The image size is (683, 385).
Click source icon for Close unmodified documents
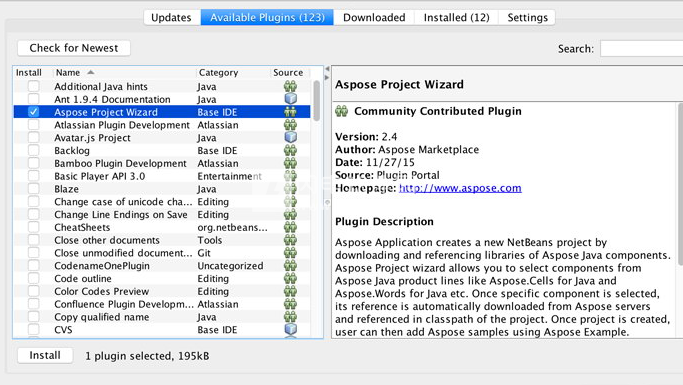pyautogui.click(x=291, y=253)
